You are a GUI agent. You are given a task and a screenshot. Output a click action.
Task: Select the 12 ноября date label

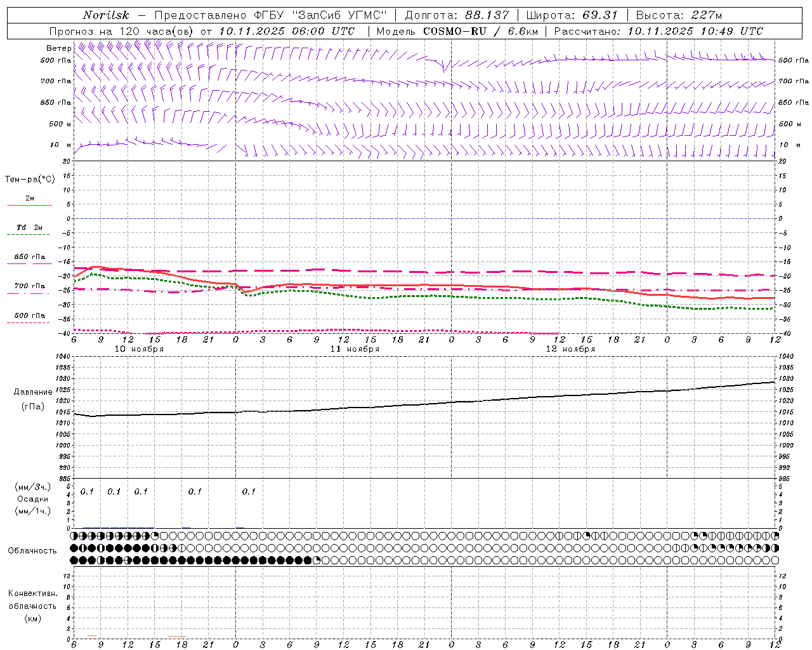click(x=570, y=349)
